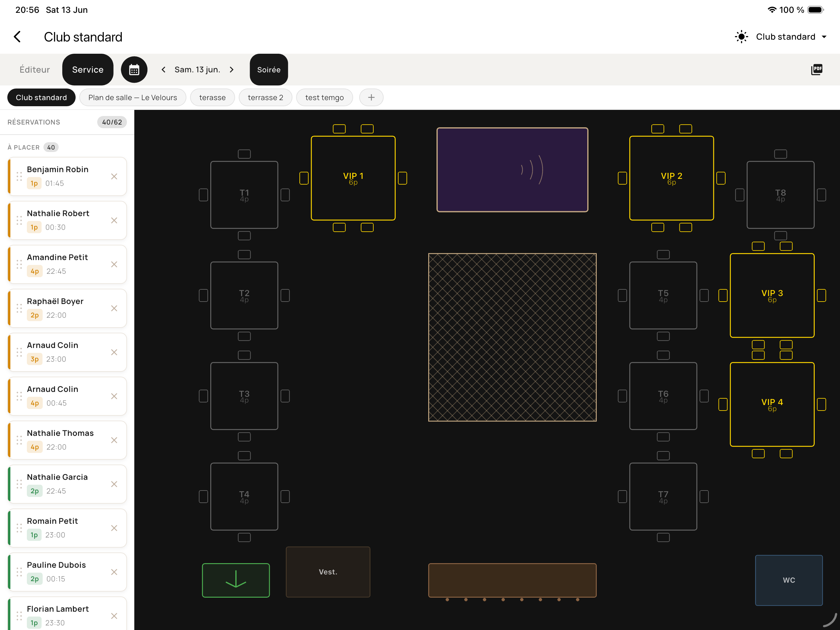Select the Club standard plan tab
Image resolution: width=840 pixels, height=630 pixels.
click(42, 98)
